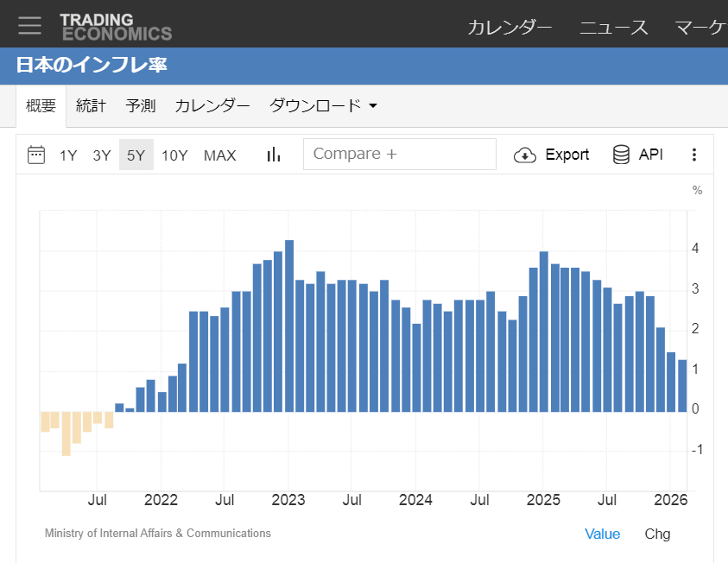Open the chart type bar icon
728x563 pixels.
coord(274,155)
